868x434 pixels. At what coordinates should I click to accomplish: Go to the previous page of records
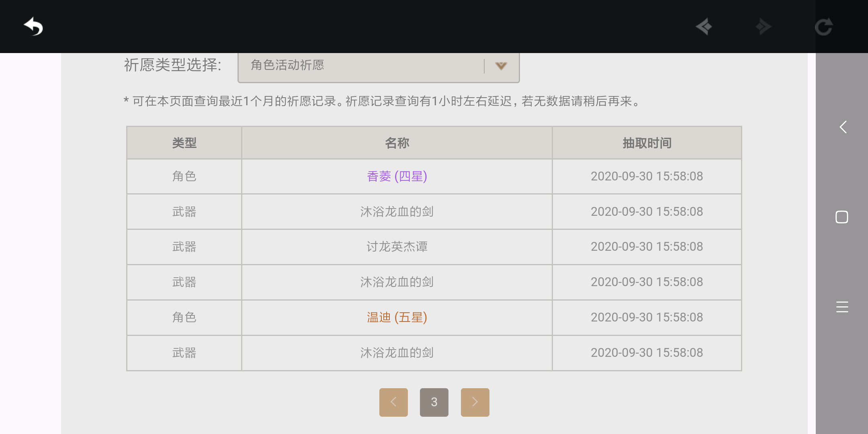[x=393, y=402]
